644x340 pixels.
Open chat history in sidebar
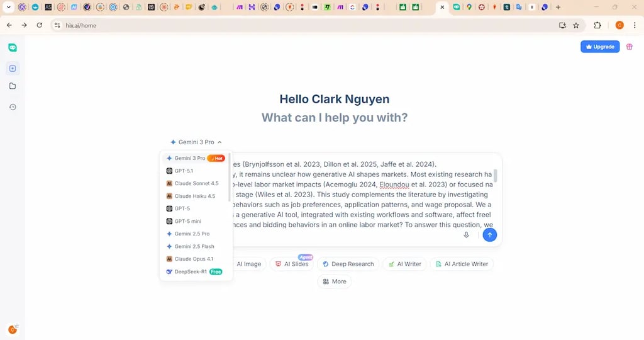pos(13,107)
